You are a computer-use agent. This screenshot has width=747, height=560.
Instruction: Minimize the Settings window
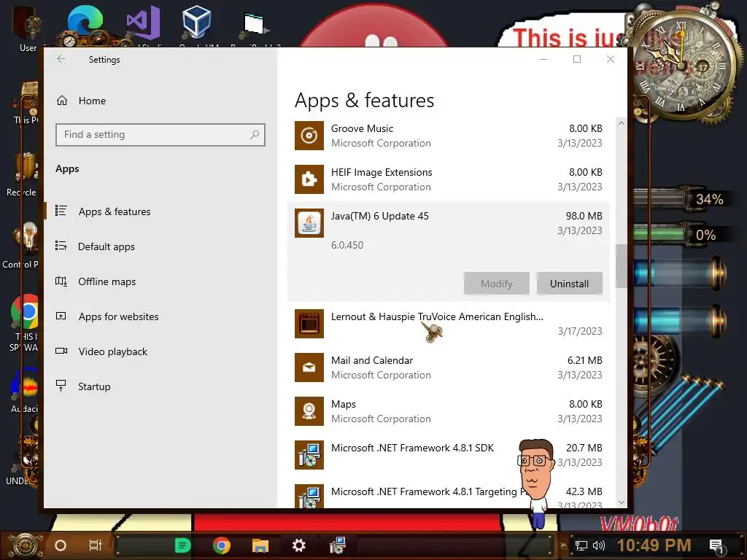(x=543, y=59)
